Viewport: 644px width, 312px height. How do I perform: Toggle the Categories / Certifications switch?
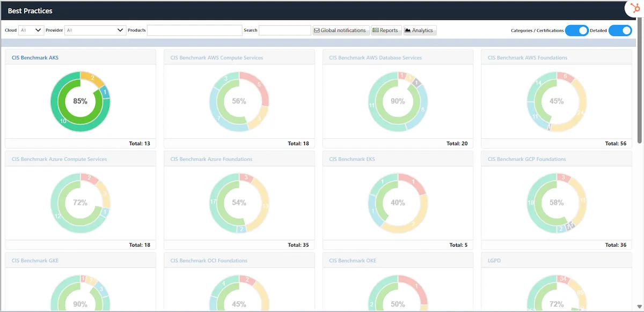coord(577,31)
